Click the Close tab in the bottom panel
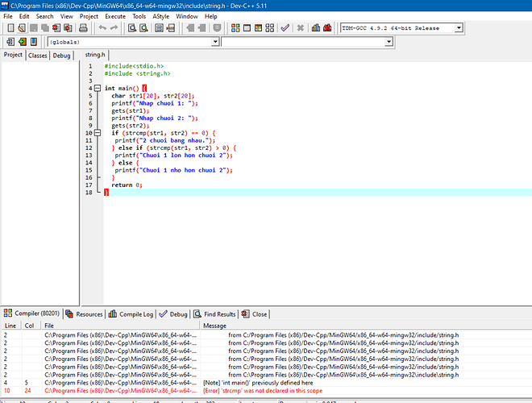The image size is (532, 403). tap(256, 314)
